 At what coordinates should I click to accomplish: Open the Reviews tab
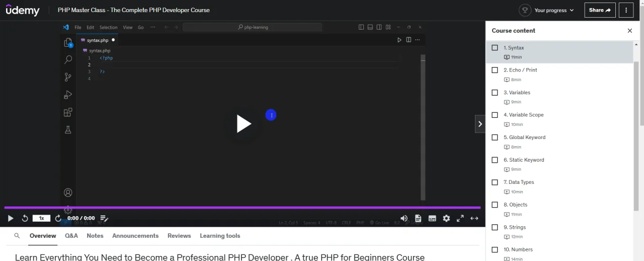click(x=179, y=236)
